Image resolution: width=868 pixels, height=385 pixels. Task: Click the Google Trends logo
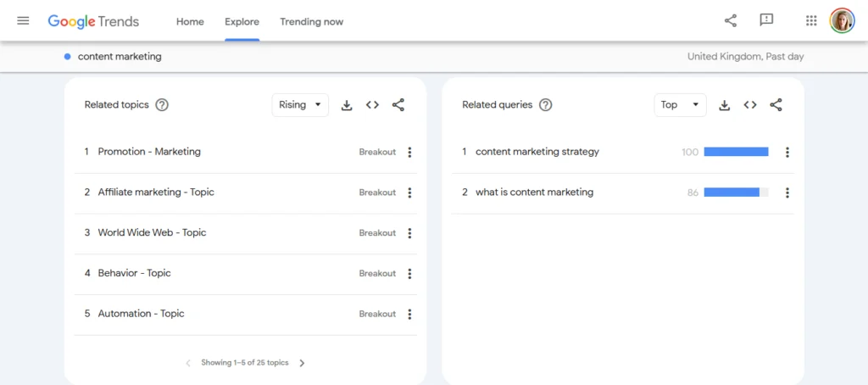tap(93, 21)
